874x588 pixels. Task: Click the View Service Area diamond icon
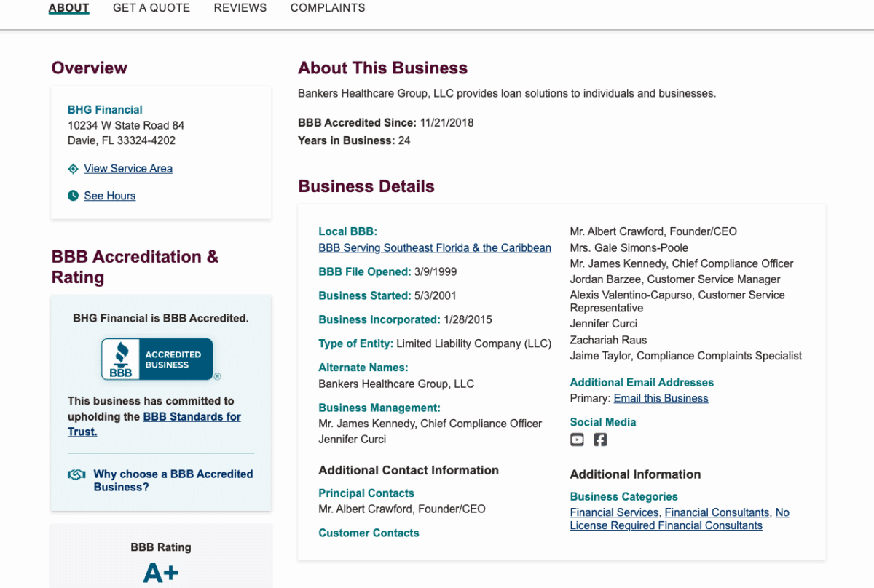(x=72, y=168)
